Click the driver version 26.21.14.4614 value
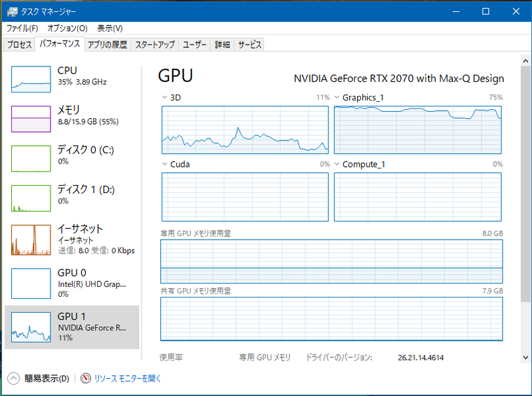This screenshot has width=532, height=396. [x=421, y=357]
